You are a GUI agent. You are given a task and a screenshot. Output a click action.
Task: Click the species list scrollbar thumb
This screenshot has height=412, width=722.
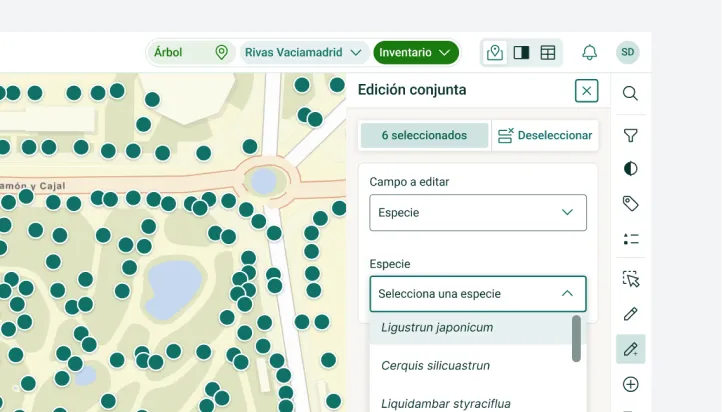(576, 338)
